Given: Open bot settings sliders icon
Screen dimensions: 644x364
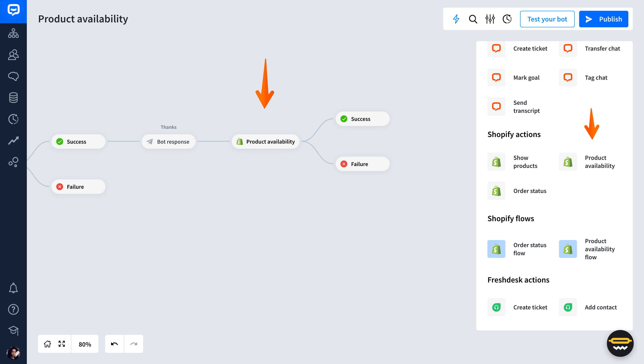Looking at the screenshot, I should (x=490, y=19).
